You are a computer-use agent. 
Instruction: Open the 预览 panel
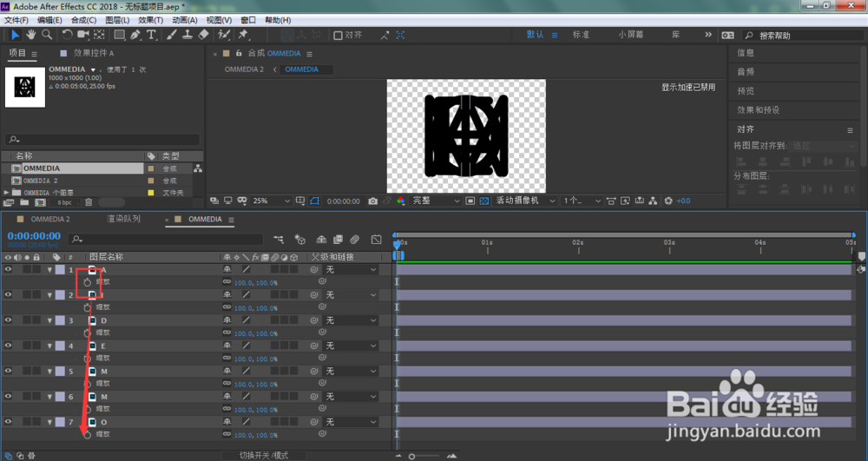745,91
